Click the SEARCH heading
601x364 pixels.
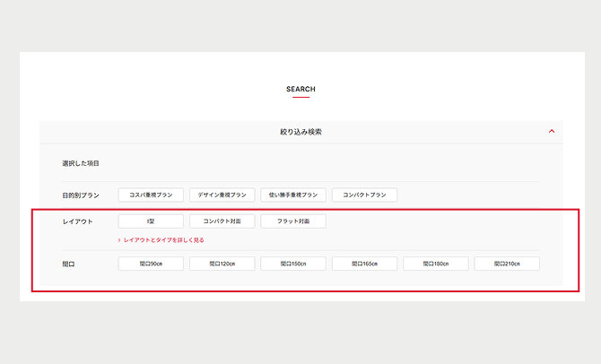point(300,89)
